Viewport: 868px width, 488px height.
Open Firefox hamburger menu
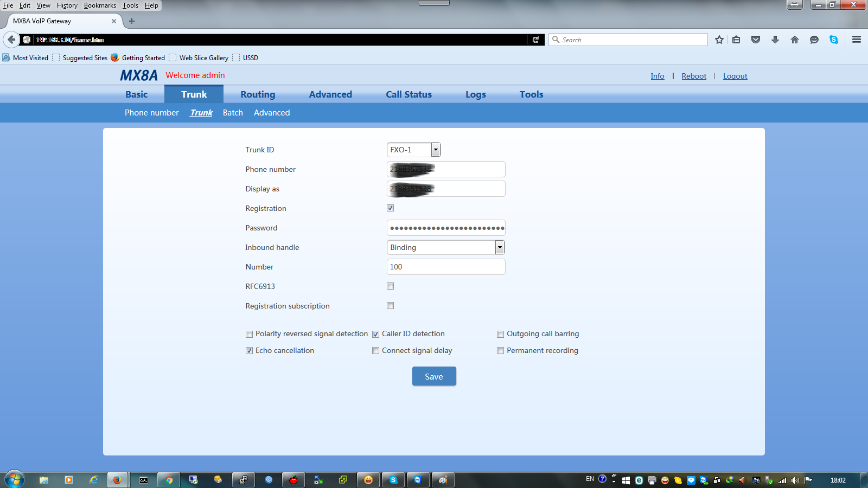[857, 40]
